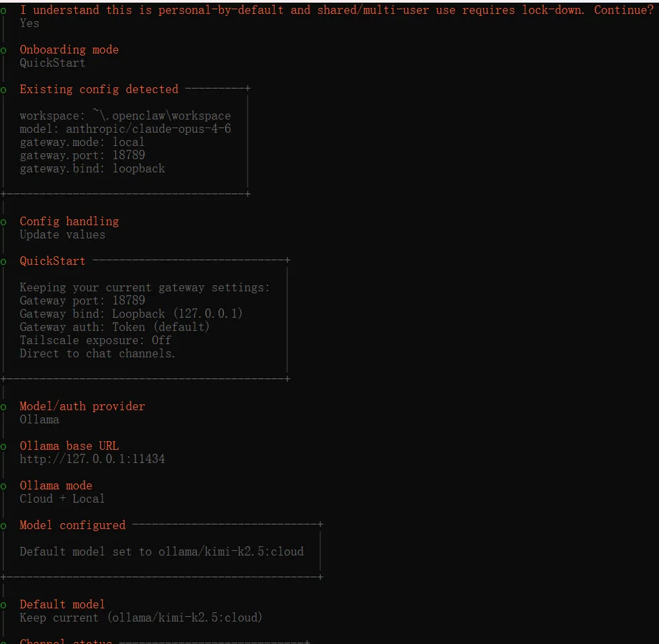Click 'Gateway auth: Token (default)' line
This screenshot has width=659, height=644.
[115, 327]
